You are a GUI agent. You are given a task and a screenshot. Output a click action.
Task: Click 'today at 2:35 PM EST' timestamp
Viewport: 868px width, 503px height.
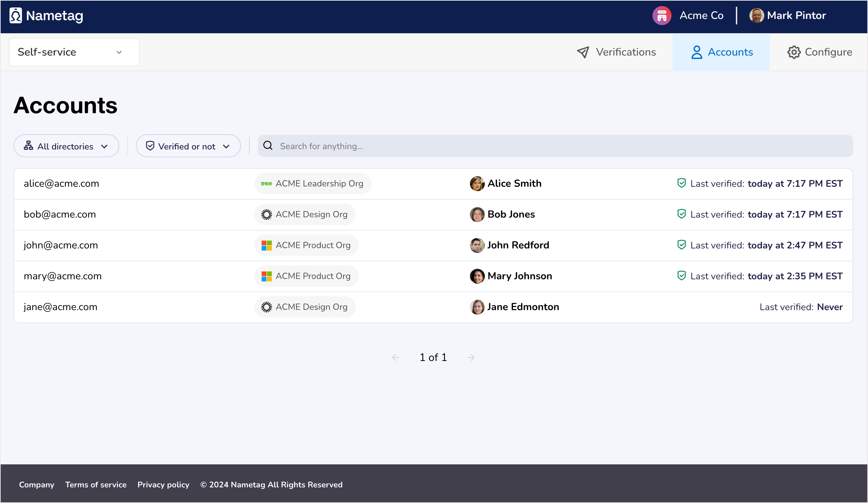click(795, 276)
